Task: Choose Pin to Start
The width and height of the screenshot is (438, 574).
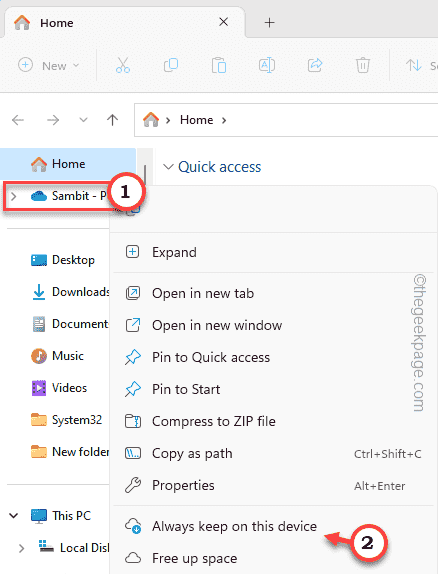Action: (273, 390)
